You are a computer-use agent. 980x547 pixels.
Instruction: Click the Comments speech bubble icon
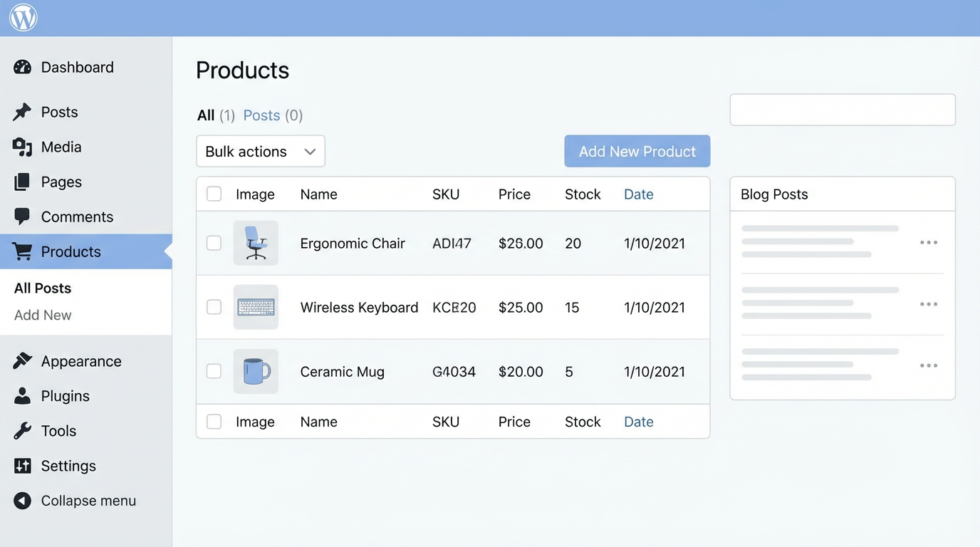pos(22,217)
